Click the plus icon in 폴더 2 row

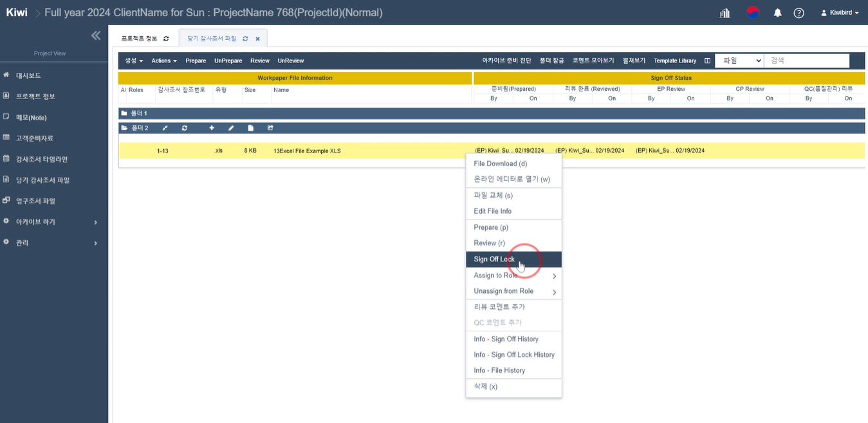[x=212, y=128]
